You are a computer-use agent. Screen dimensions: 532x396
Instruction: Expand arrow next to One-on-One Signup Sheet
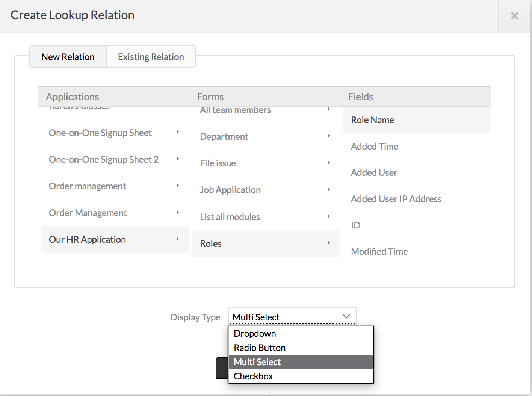[x=177, y=132]
